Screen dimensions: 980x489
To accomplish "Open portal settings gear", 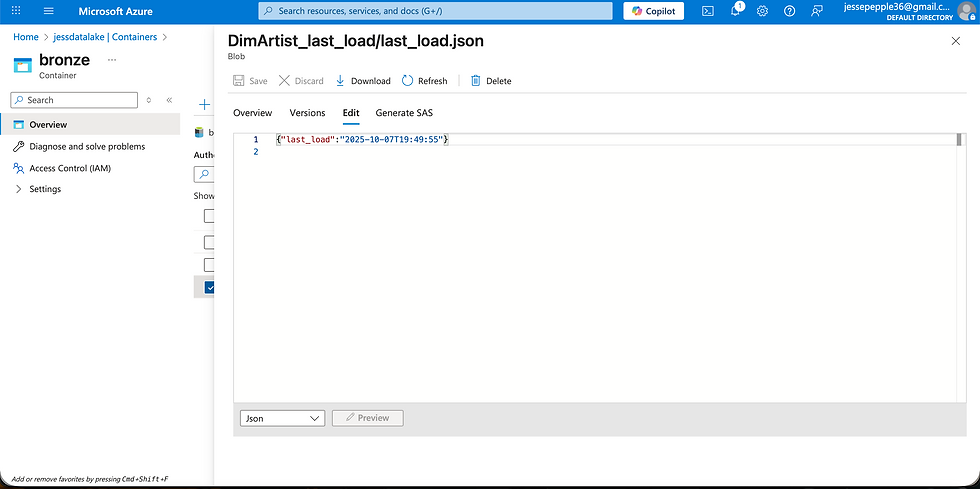I will pos(762,11).
